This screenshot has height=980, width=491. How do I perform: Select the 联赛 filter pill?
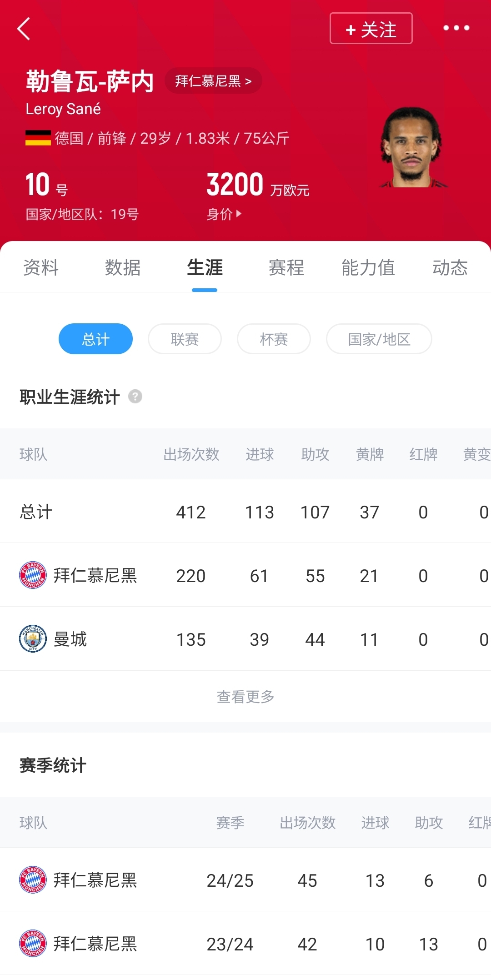[185, 339]
